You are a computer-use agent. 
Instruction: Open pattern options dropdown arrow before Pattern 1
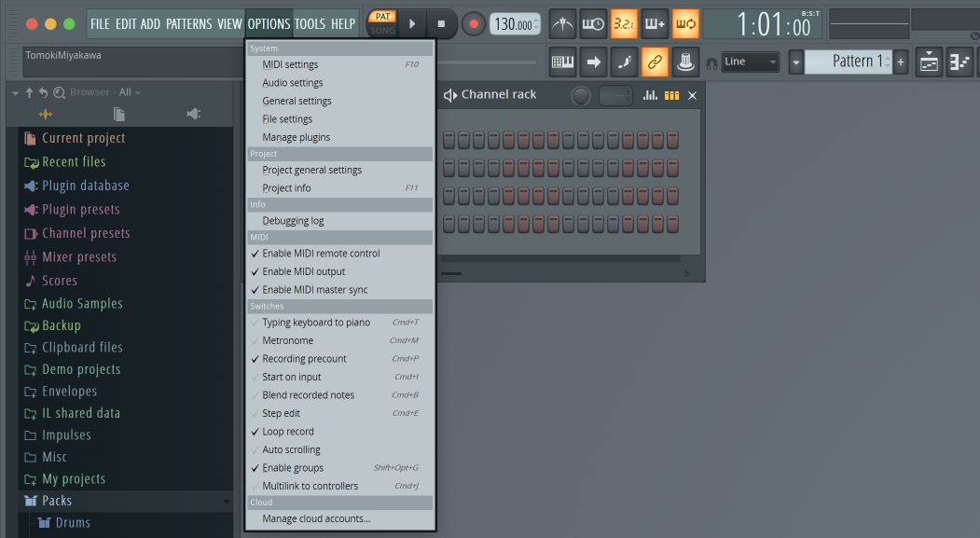click(x=795, y=62)
